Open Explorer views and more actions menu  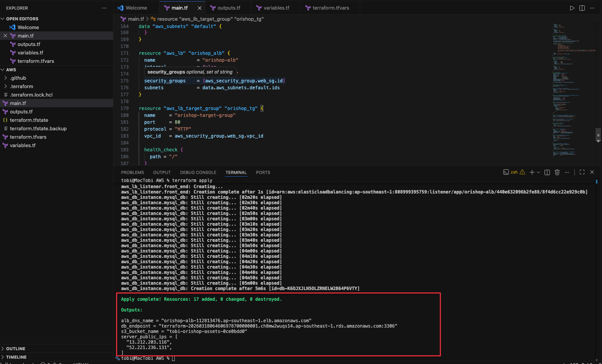104,8
